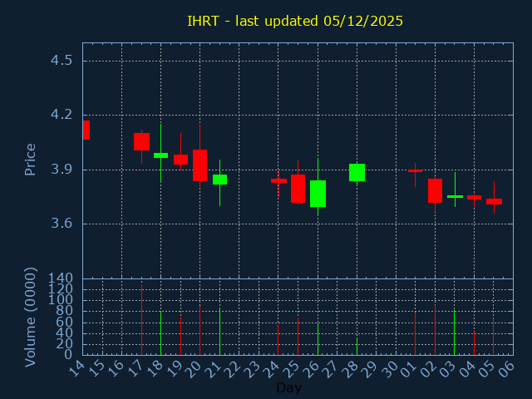Click the chart title IHRT last updated text

click(x=295, y=21)
